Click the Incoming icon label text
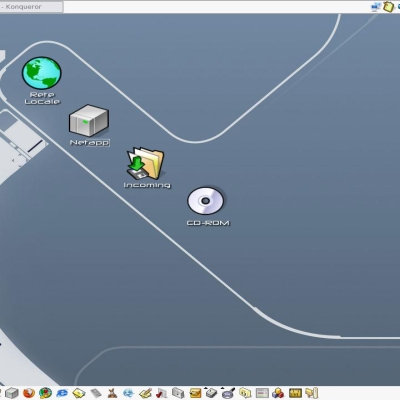The width and height of the screenshot is (400, 400). pyautogui.click(x=147, y=185)
